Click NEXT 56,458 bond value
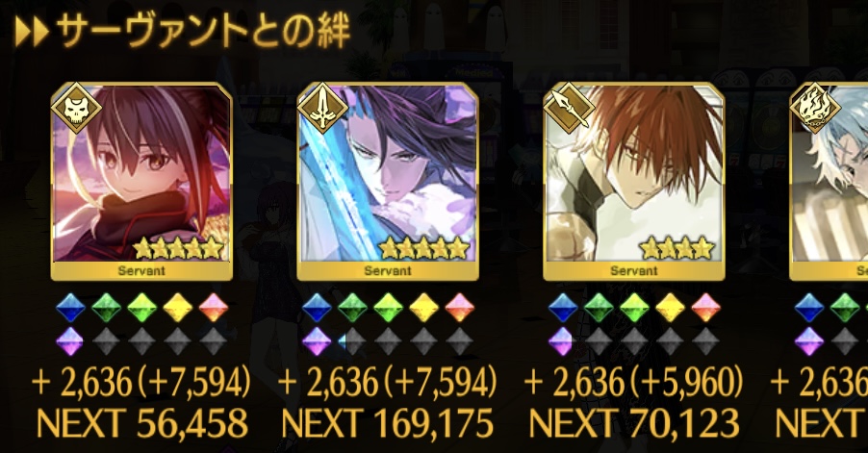868x453 pixels. 141,424
